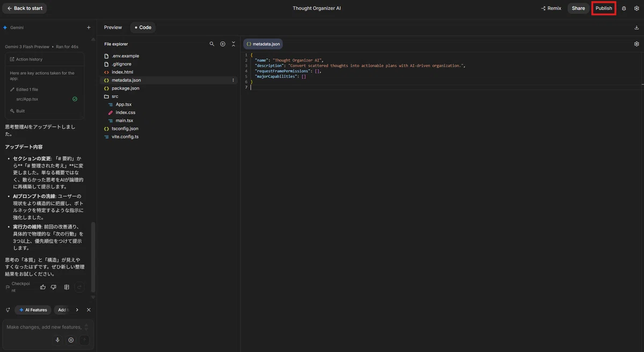Click the Publish button

604,9
